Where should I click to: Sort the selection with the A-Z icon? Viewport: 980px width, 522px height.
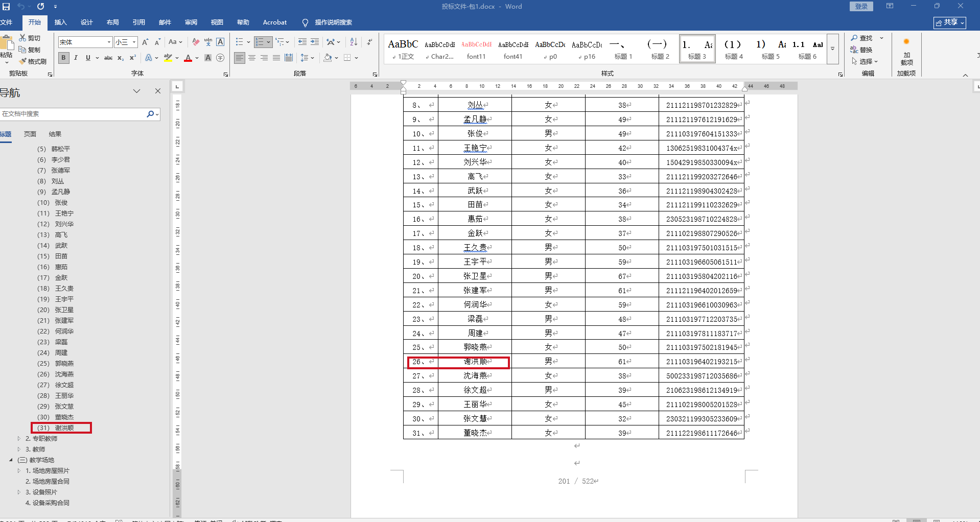point(354,42)
